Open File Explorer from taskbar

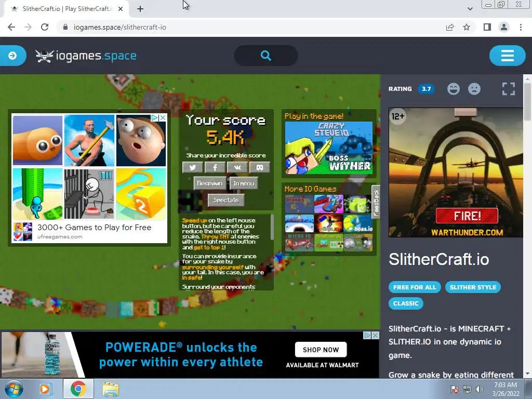point(111,389)
